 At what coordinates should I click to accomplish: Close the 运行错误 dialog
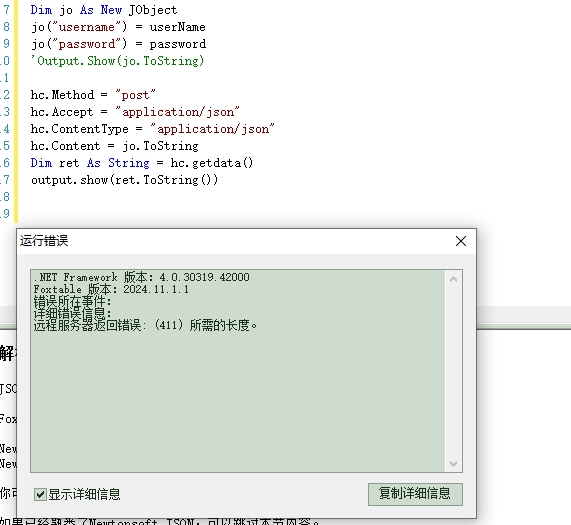[461, 241]
